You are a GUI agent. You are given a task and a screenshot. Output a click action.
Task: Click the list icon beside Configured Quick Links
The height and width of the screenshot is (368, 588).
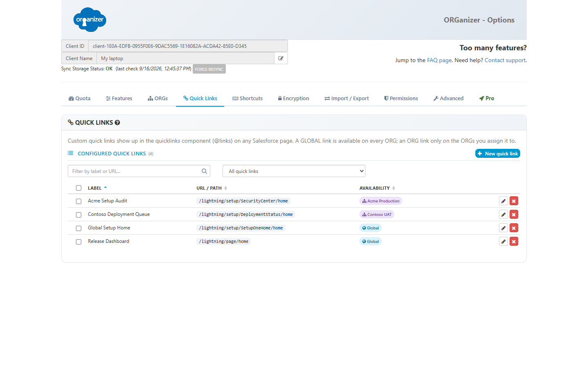(x=71, y=153)
